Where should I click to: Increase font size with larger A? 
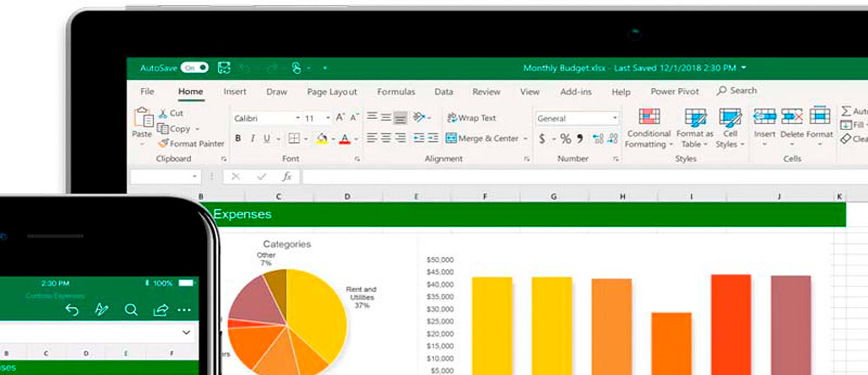[x=340, y=117]
